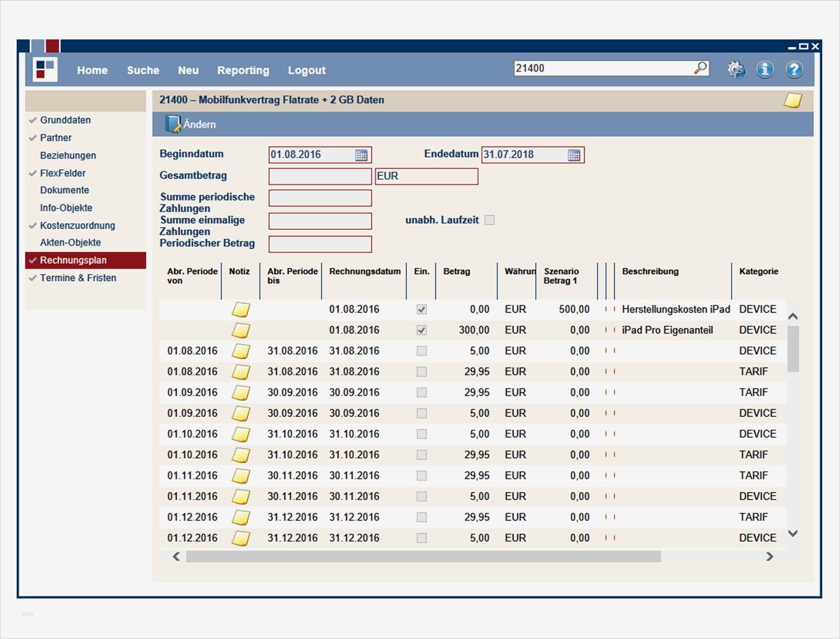Click the info icon in top bar
The image size is (840, 639).
pyautogui.click(x=765, y=69)
